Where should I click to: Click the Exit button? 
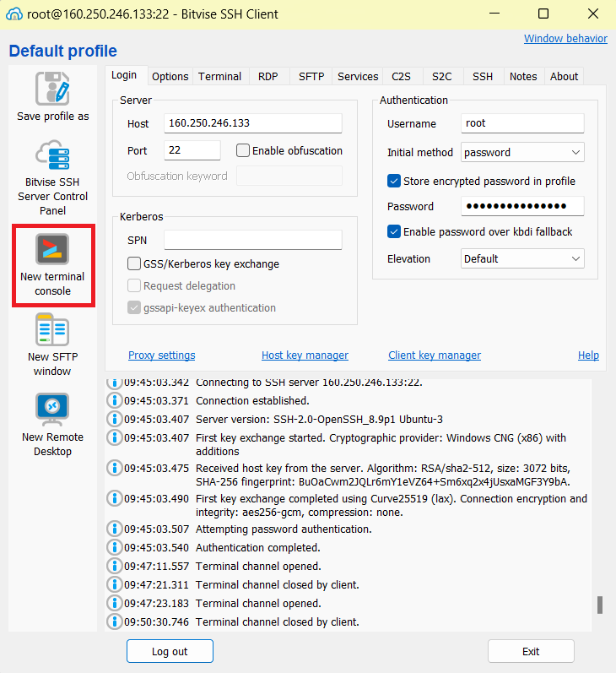(531, 651)
